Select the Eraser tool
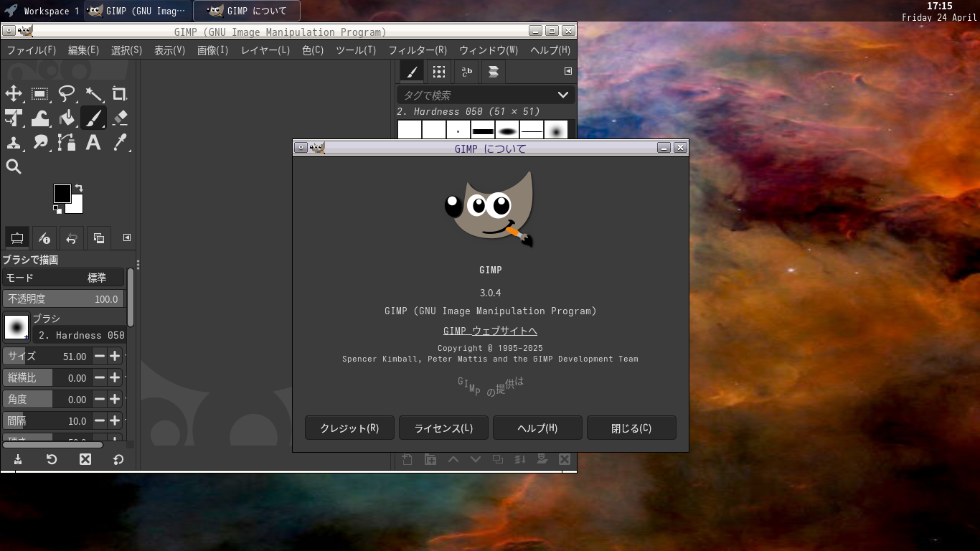The width and height of the screenshot is (980, 551). pyautogui.click(x=120, y=118)
